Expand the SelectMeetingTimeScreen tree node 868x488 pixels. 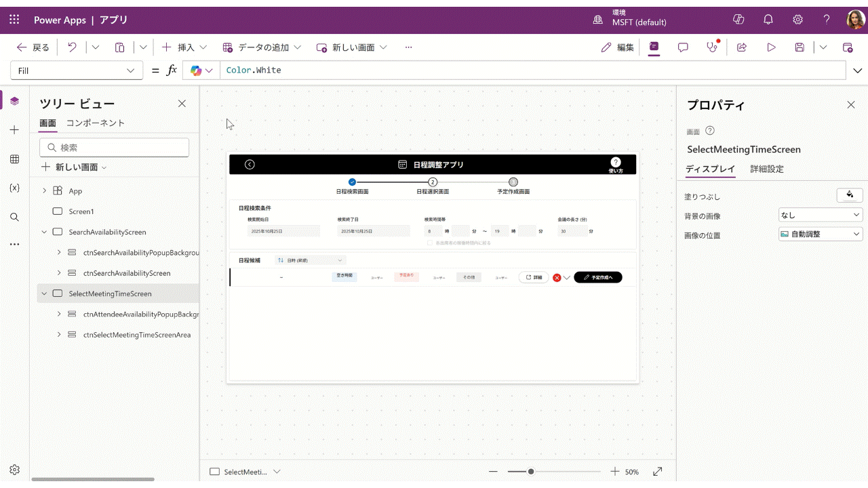tap(44, 293)
